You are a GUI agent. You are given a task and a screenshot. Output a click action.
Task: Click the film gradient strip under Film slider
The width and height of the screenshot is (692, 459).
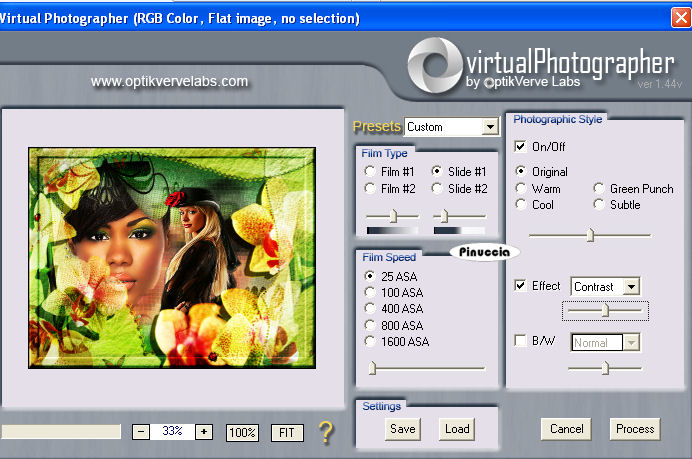coord(392,230)
